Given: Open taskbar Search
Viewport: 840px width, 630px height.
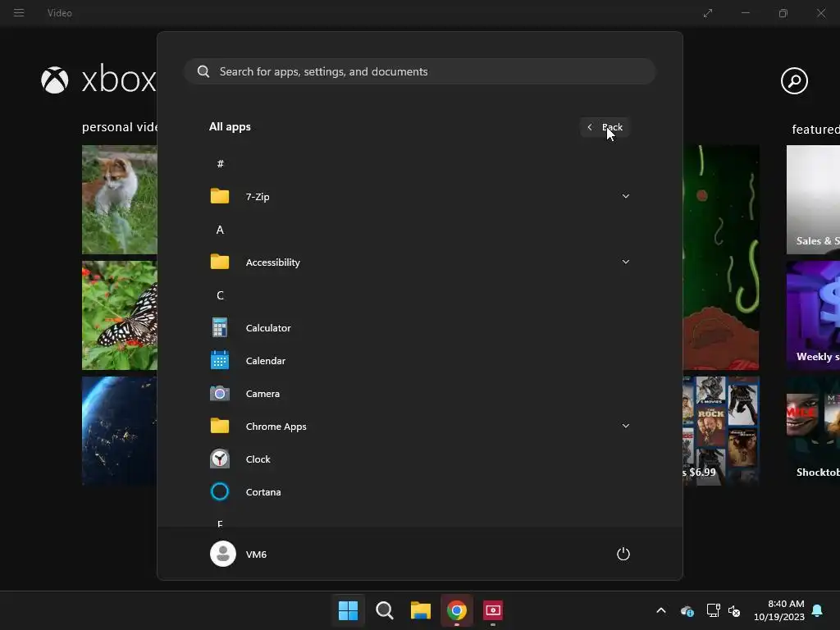Looking at the screenshot, I should (384, 610).
